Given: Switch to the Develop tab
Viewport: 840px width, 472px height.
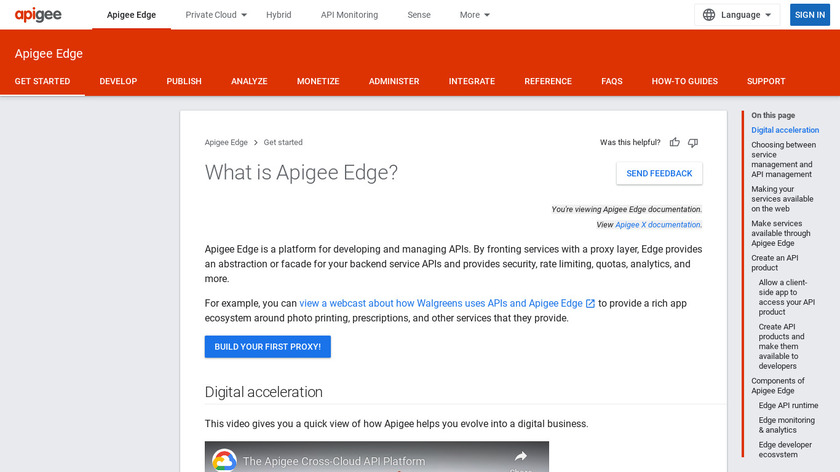Looking at the screenshot, I should (118, 81).
